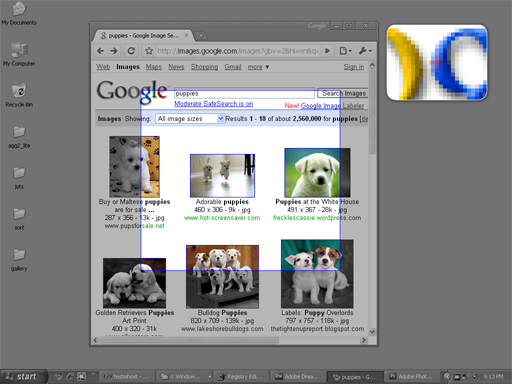This screenshot has width=512, height=384.
Task: Open the Gmail navigation link
Action: tap(233, 67)
